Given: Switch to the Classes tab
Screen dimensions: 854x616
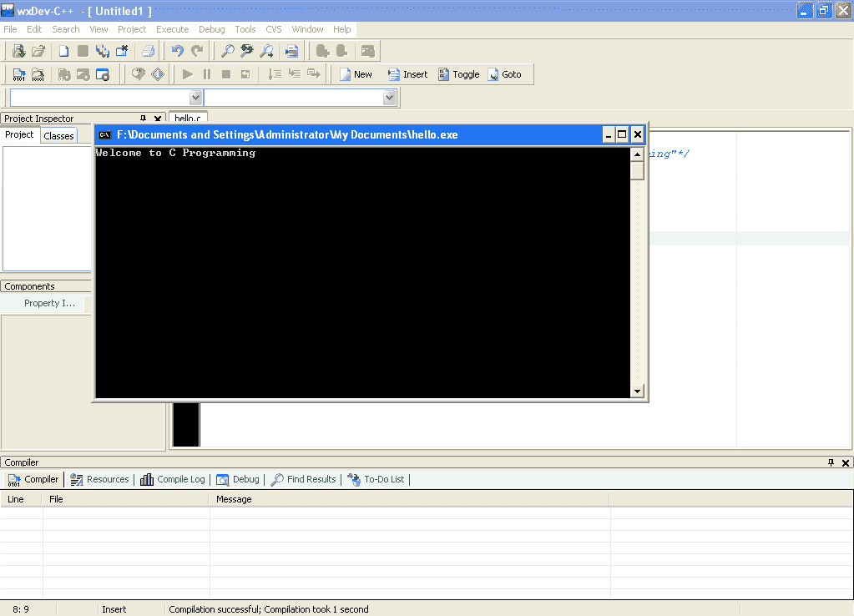Looking at the screenshot, I should 59,134.
